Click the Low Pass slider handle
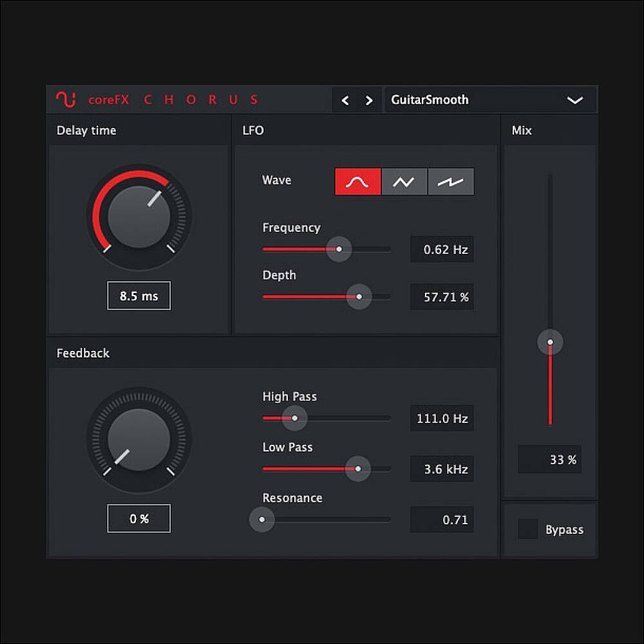 coord(358,469)
